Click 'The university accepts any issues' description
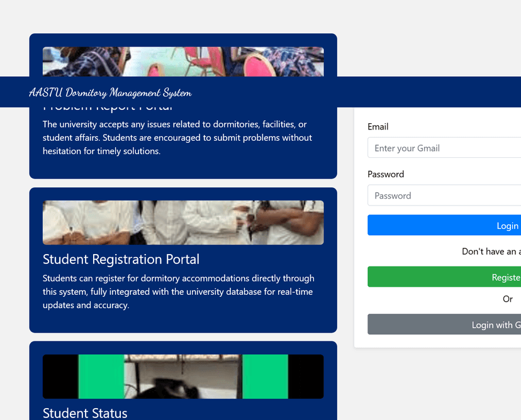Image resolution: width=521 pixels, height=420 pixels. (177, 138)
